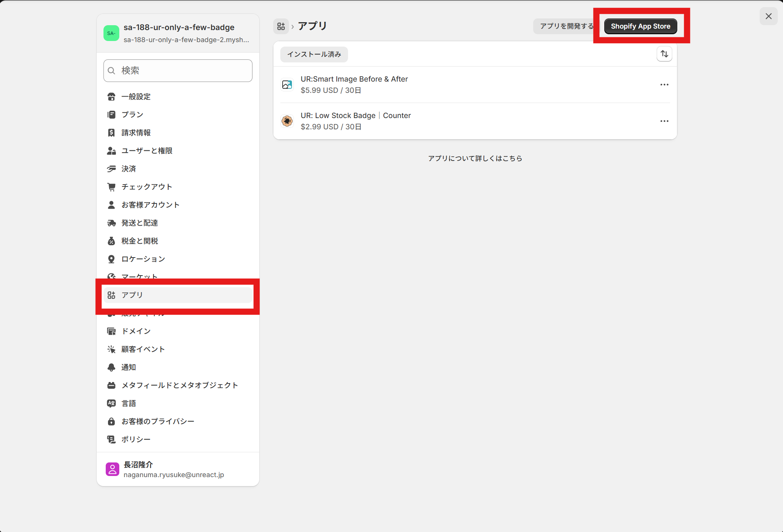Click the 検索 search field

point(178,71)
